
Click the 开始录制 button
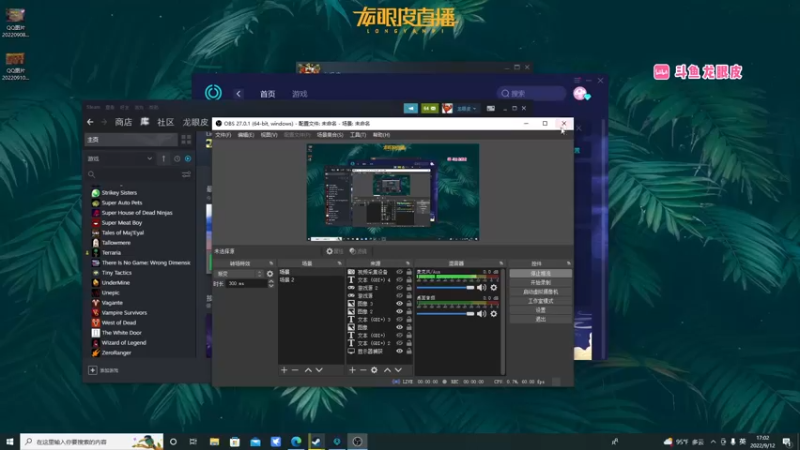[x=540, y=283]
